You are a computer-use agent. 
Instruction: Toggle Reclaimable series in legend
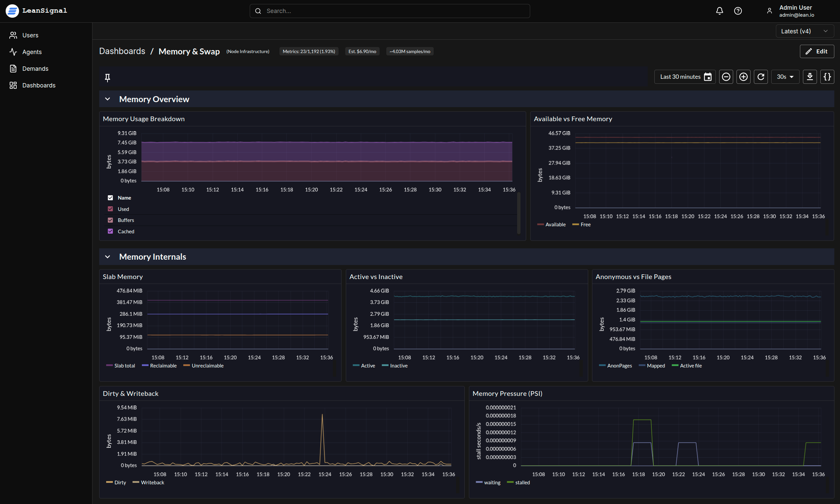pyautogui.click(x=159, y=366)
